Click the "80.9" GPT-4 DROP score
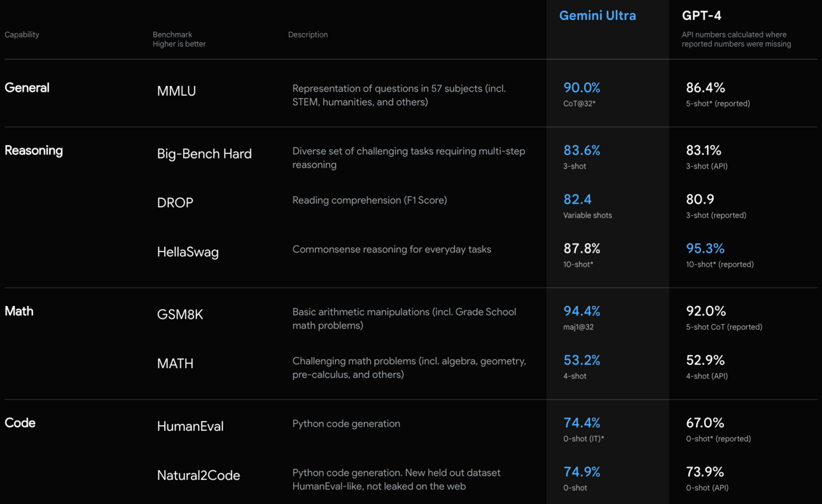This screenshot has width=822, height=504. pos(700,199)
